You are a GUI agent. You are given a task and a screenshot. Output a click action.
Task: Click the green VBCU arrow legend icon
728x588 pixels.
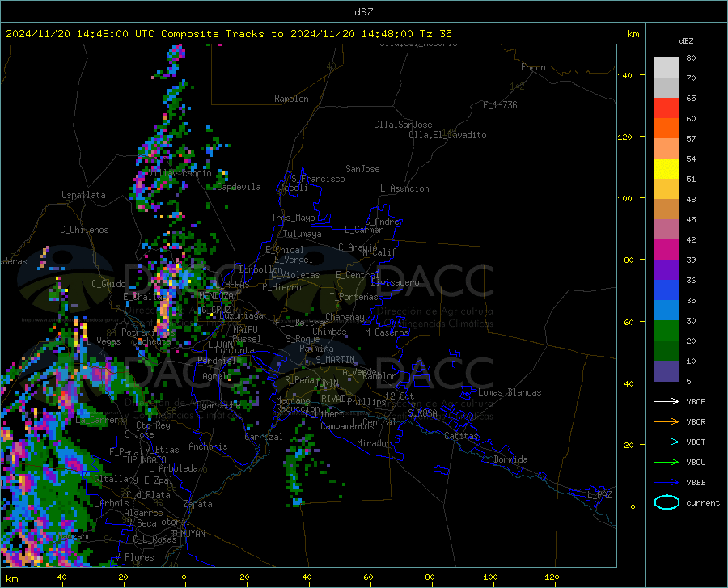tap(667, 462)
